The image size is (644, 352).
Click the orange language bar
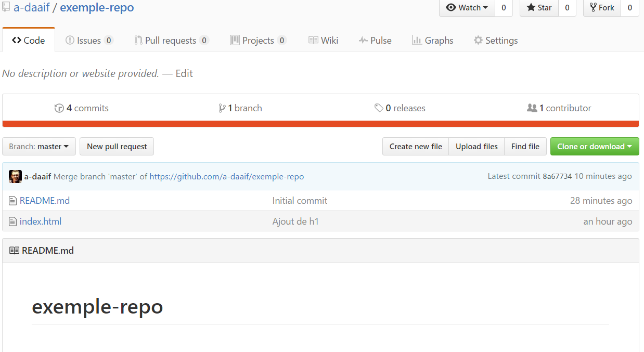(x=320, y=124)
